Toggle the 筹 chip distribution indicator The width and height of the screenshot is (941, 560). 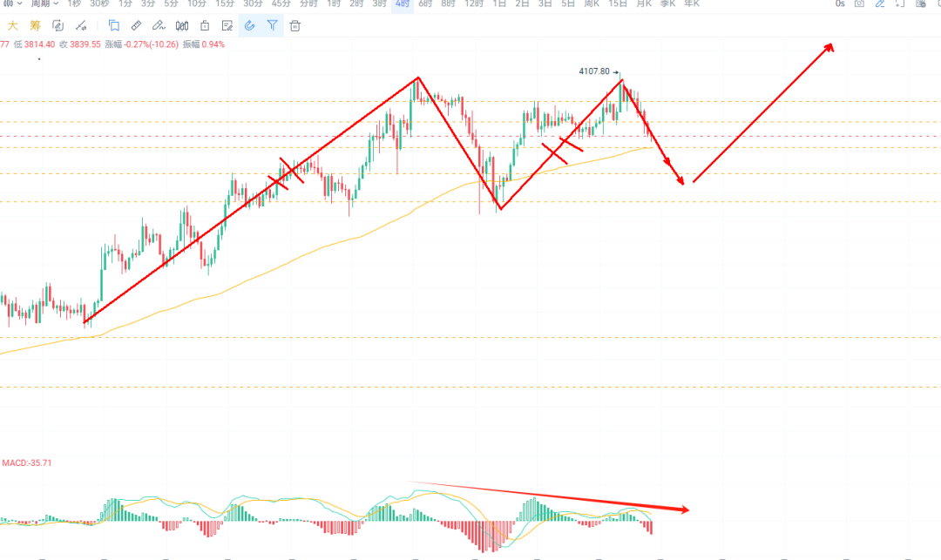[x=35, y=26]
